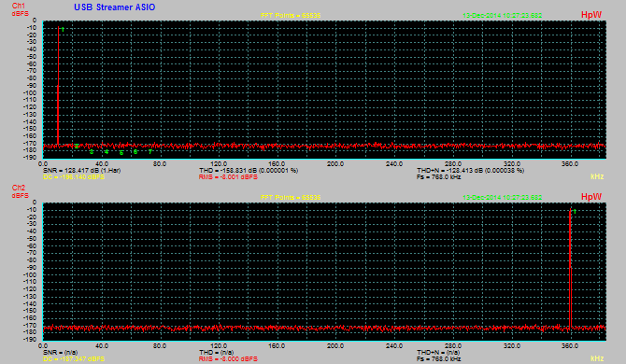This screenshot has width=626, height=364.
Task: Click SNR = 128.417 dB reading
Action: 82,170
